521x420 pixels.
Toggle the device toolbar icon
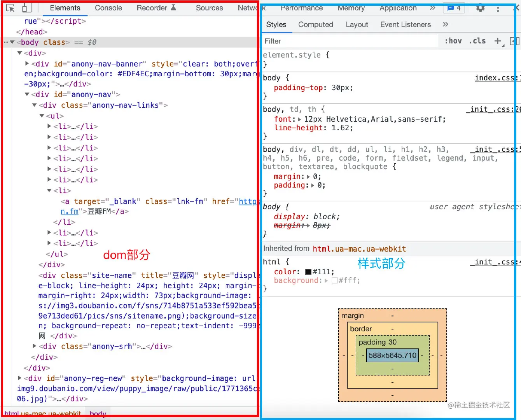pyautogui.click(x=26, y=8)
